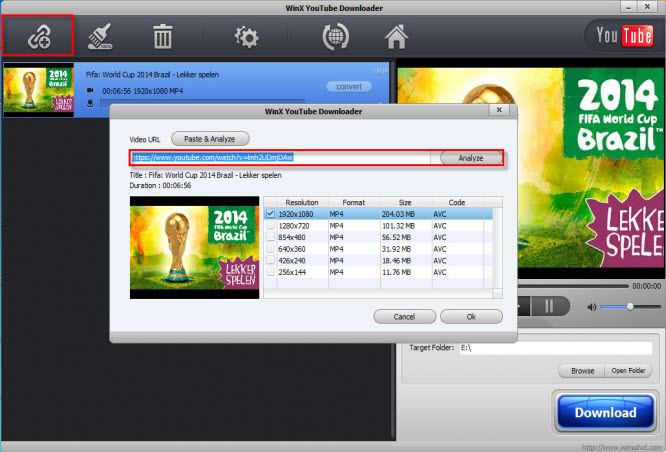
Task: Click the '00:06:56 1920x1080 MP4' info text
Action: [143, 91]
